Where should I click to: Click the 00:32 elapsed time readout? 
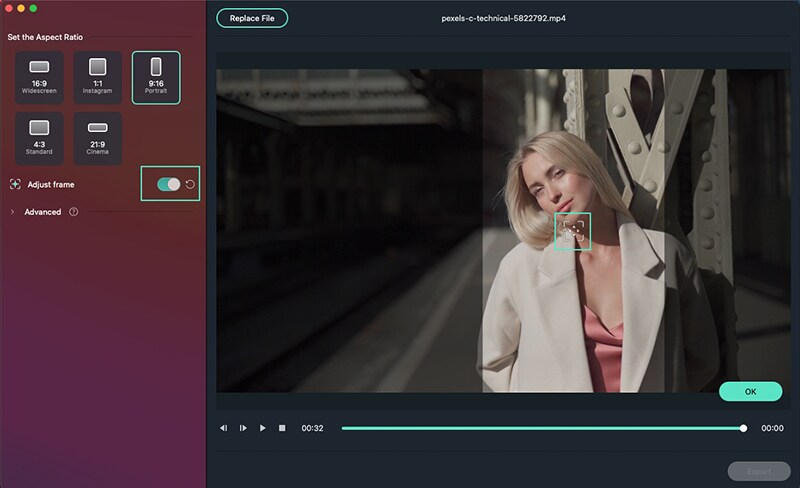312,428
